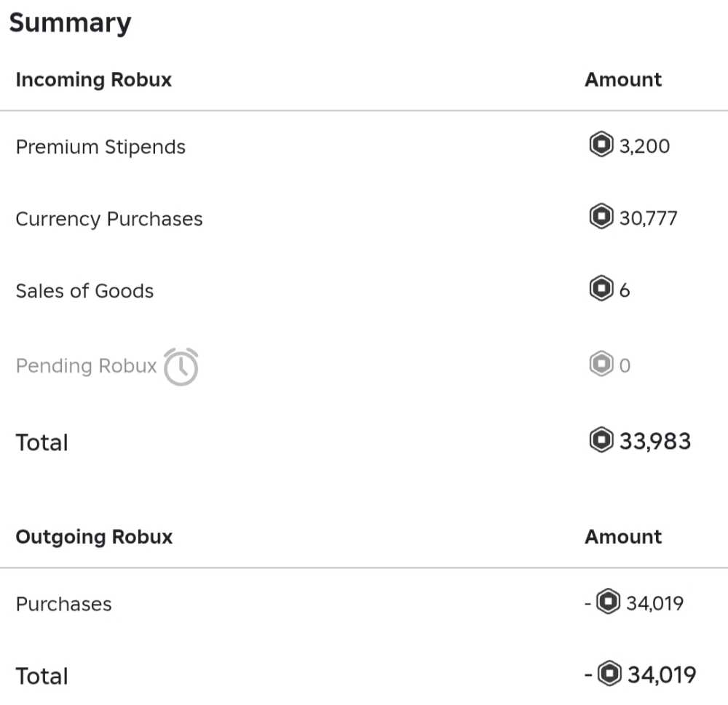
Task: View the Sales of Goods entry
Action: coord(84,291)
